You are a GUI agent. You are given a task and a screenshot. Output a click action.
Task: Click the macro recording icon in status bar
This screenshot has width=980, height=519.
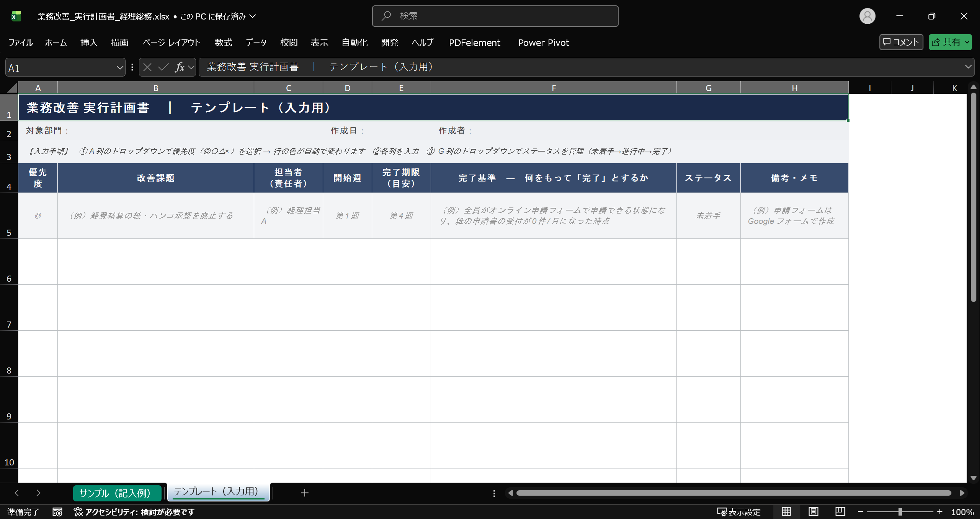pos(57,512)
